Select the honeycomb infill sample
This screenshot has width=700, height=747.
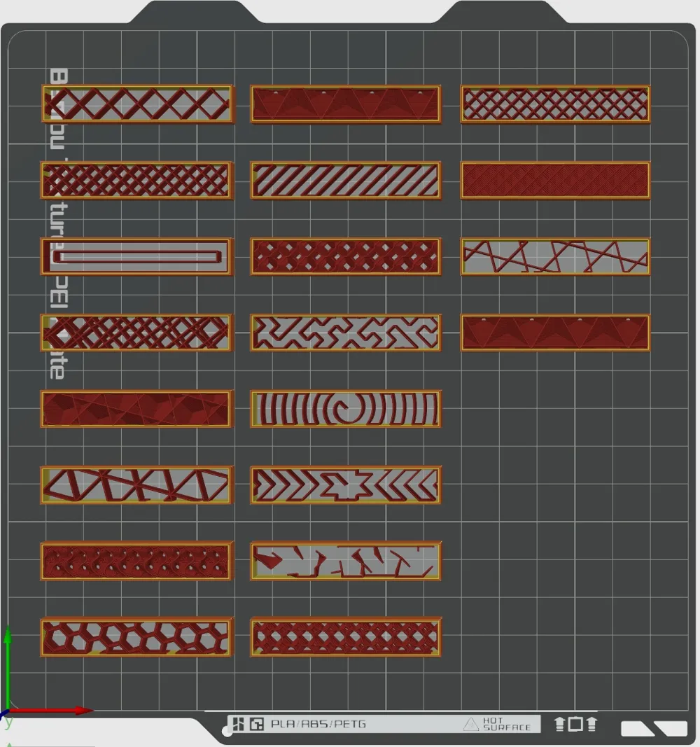[136, 637]
